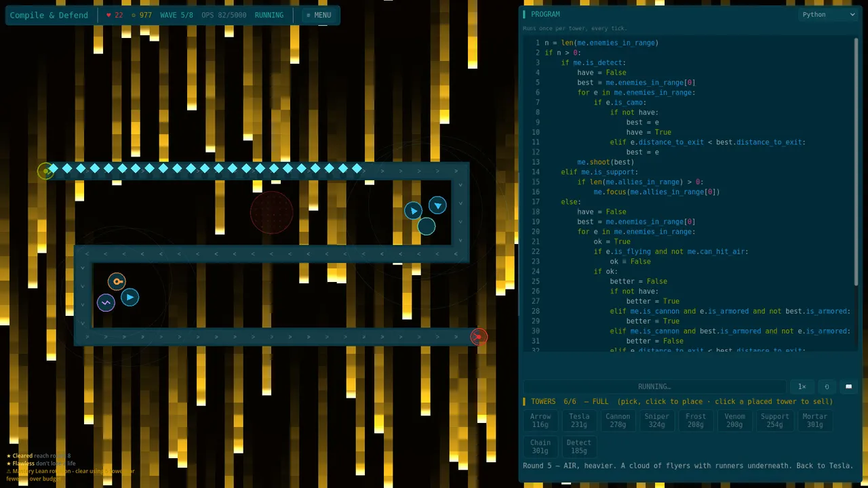Click line 3 'if me.is_detect:'

coord(593,62)
